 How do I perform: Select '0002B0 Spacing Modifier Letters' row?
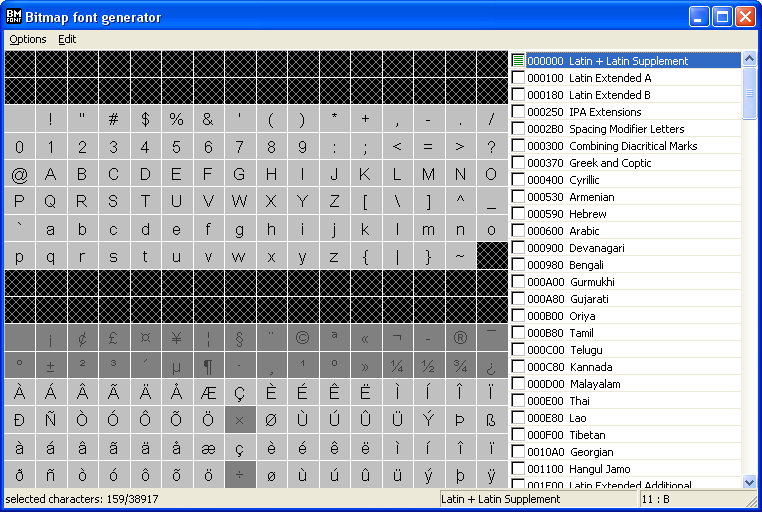626,129
